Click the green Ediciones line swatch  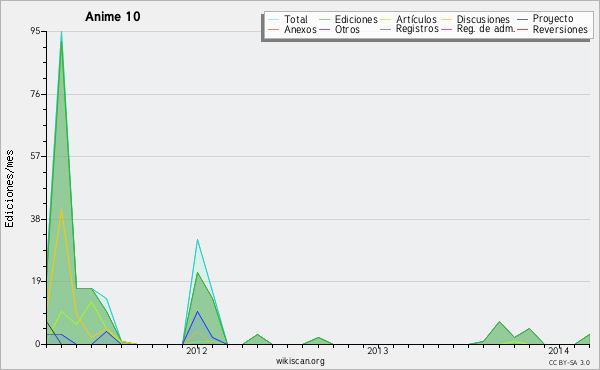tap(324, 19)
